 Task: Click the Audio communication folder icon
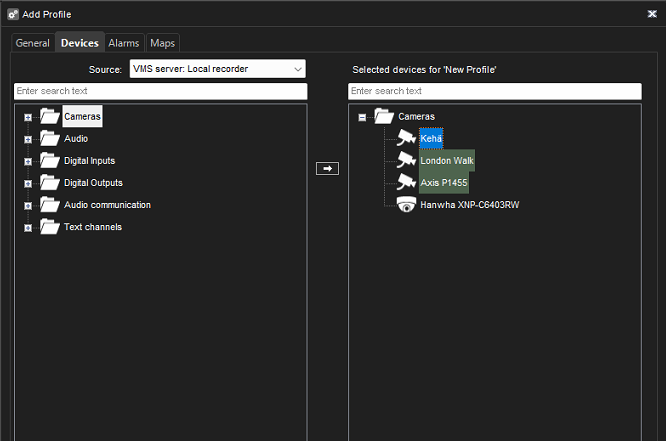(x=50, y=204)
